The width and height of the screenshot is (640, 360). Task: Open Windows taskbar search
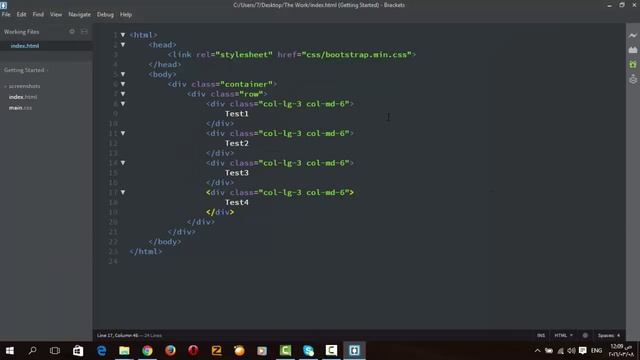click(x=32, y=351)
